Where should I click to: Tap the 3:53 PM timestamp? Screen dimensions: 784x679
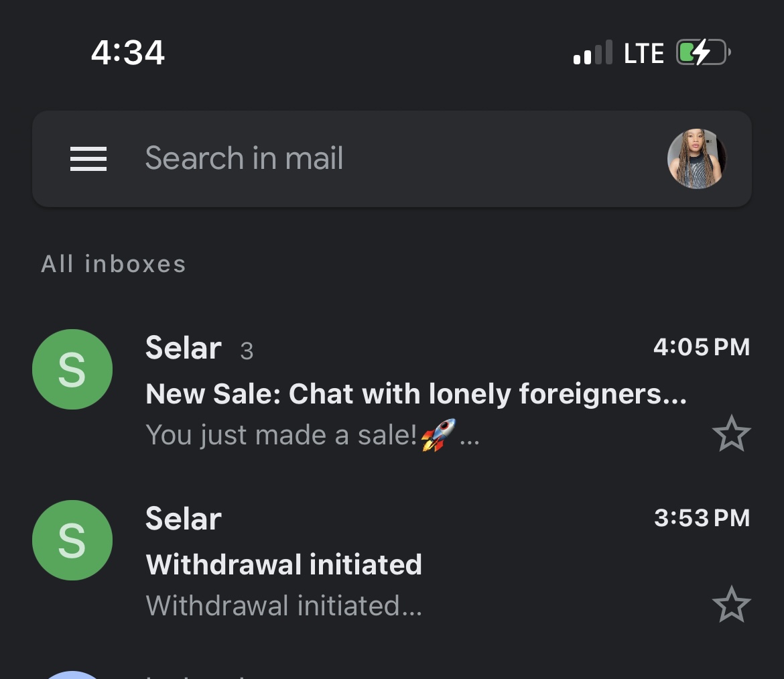(x=702, y=518)
